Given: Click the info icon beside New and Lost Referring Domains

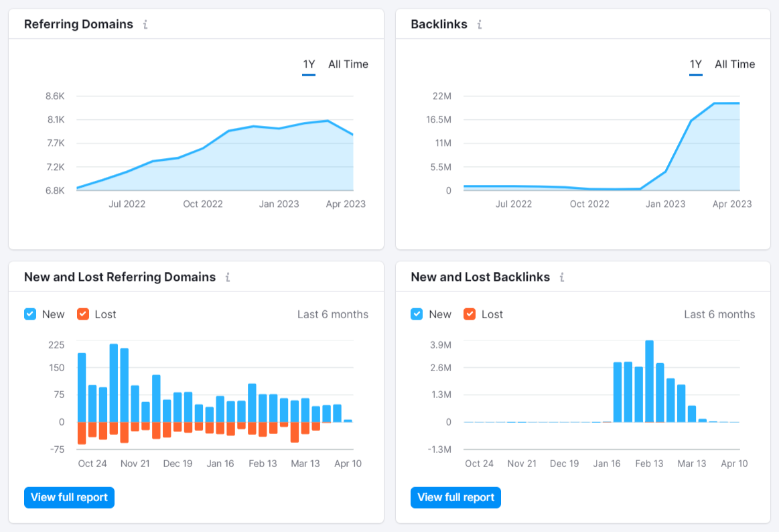Looking at the screenshot, I should click(x=227, y=277).
